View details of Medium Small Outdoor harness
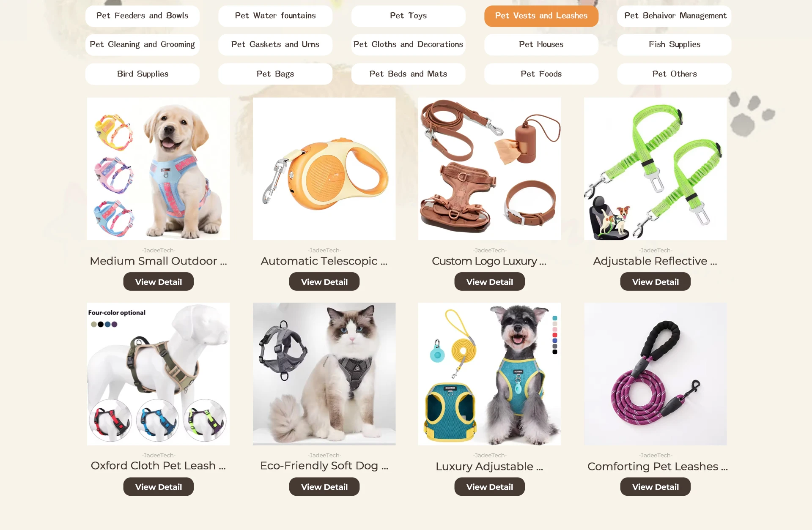Image resolution: width=812 pixels, height=530 pixels. (159, 281)
